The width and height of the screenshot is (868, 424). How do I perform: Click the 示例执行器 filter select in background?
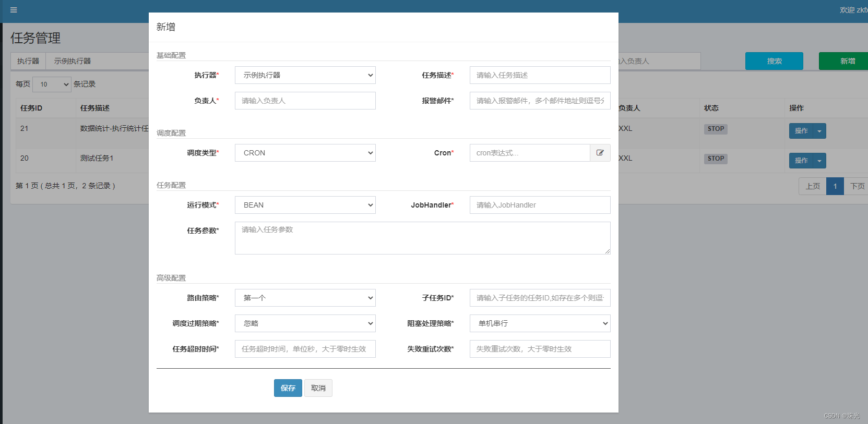click(97, 61)
